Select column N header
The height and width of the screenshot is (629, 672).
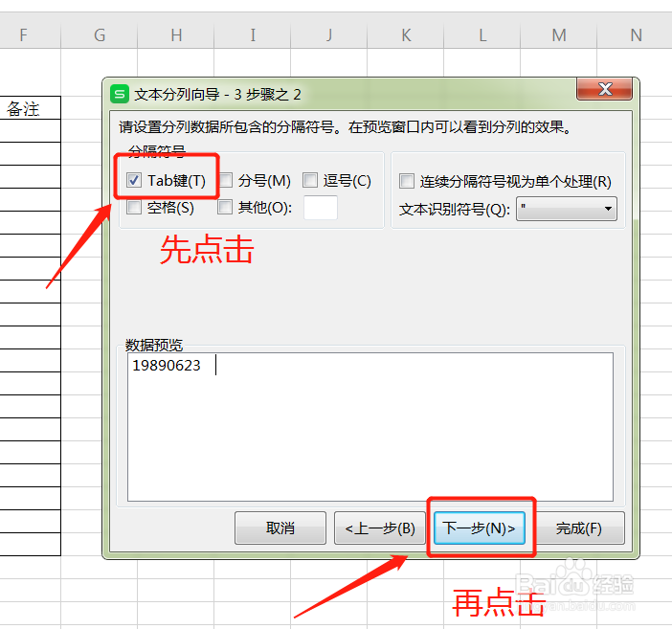click(x=635, y=34)
